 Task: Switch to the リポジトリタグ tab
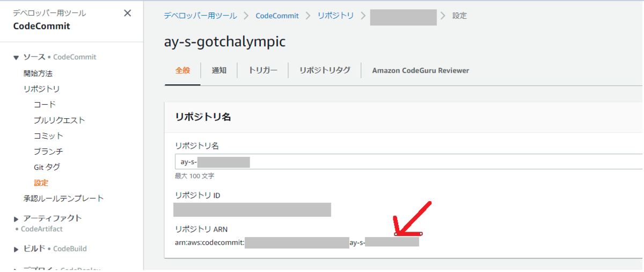pos(325,70)
